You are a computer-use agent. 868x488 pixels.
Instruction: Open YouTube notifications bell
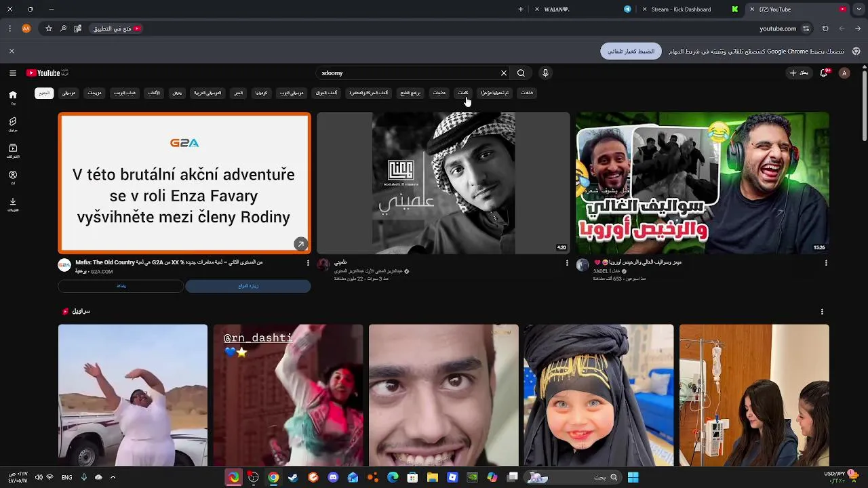[x=824, y=73]
